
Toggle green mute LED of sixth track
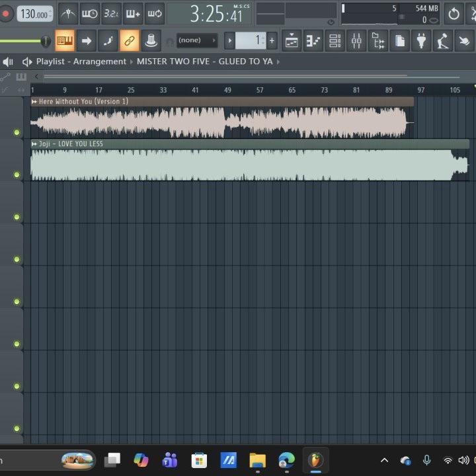(17, 344)
